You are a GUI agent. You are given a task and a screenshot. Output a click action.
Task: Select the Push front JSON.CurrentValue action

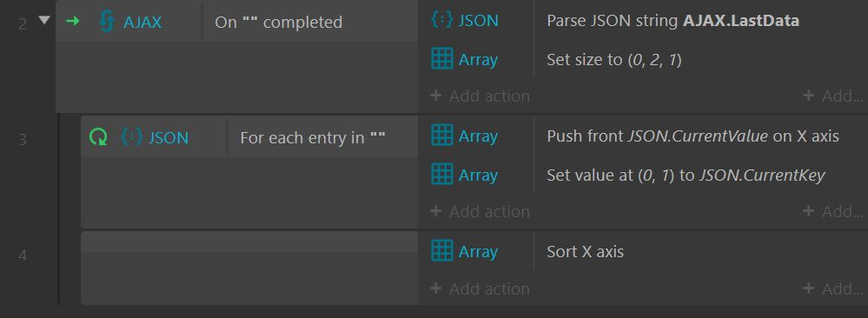coord(693,136)
